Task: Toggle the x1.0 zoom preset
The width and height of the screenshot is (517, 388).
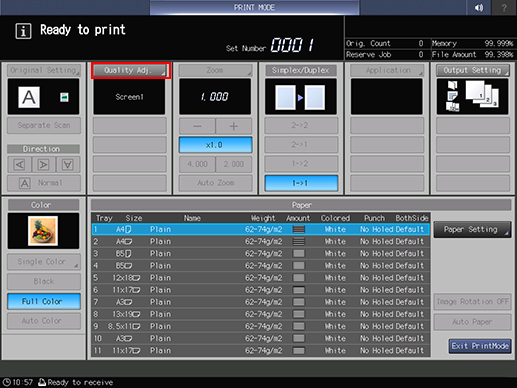Action: pos(215,145)
